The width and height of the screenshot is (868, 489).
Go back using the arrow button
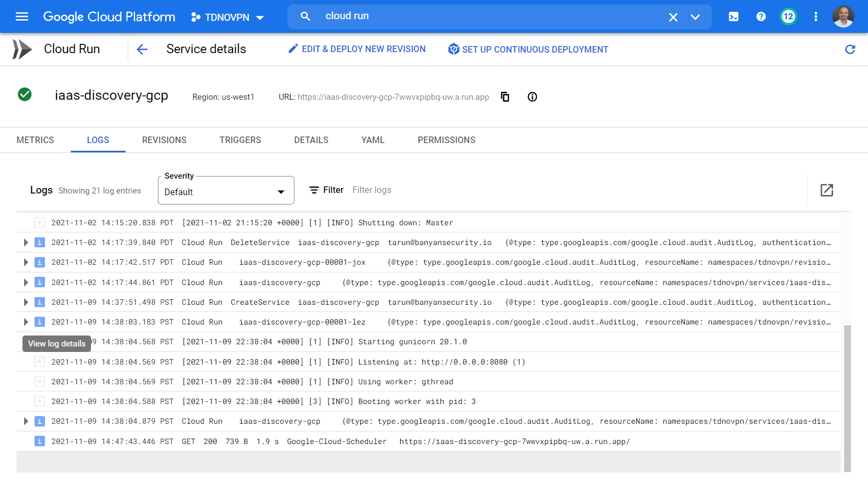[x=142, y=49]
